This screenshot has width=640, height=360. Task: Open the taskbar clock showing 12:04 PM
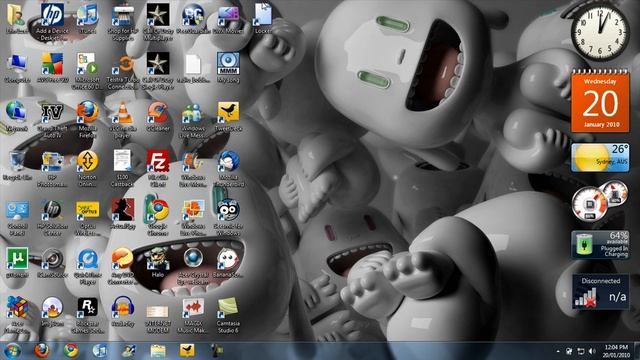tap(616, 351)
